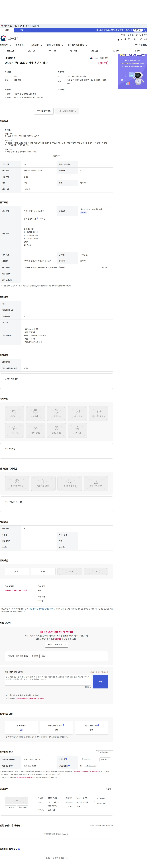The width and height of the screenshot is (147, 868).
Task: Click the info icon beside 주 소정근로시간
Action: [x=37, y=218]
